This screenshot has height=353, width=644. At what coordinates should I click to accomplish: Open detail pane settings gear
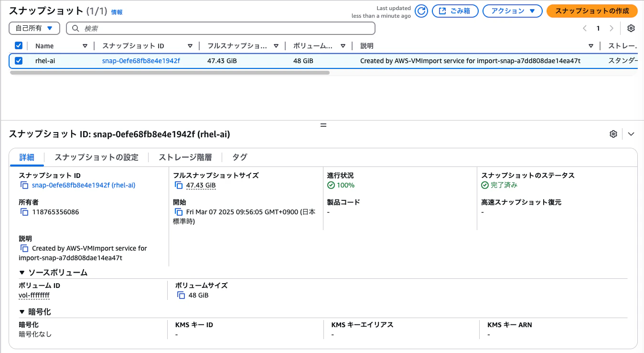(x=613, y=134)
